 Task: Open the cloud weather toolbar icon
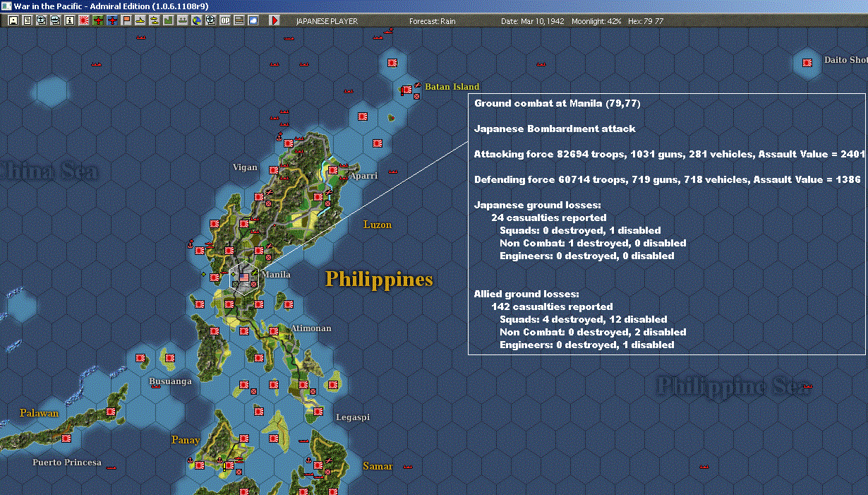tap(253, 20)
